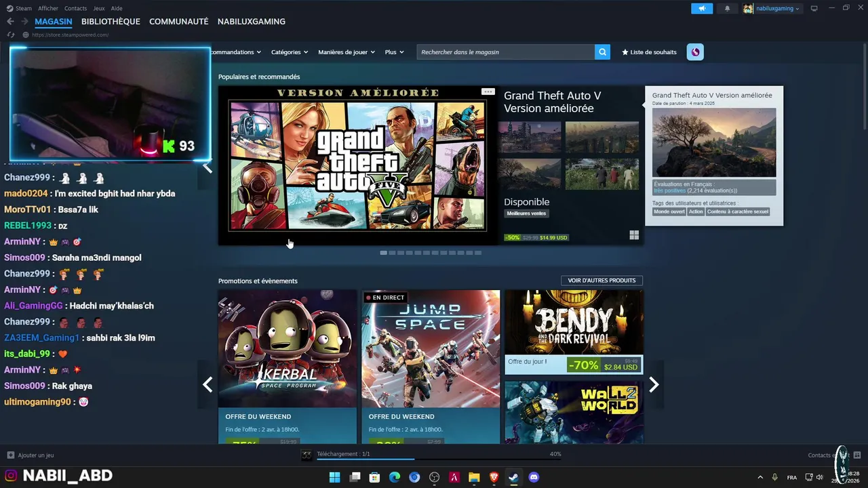Screen dimensions: 868x488
Task: Open the Jeux menu
Action: click(x=99, y=8)
